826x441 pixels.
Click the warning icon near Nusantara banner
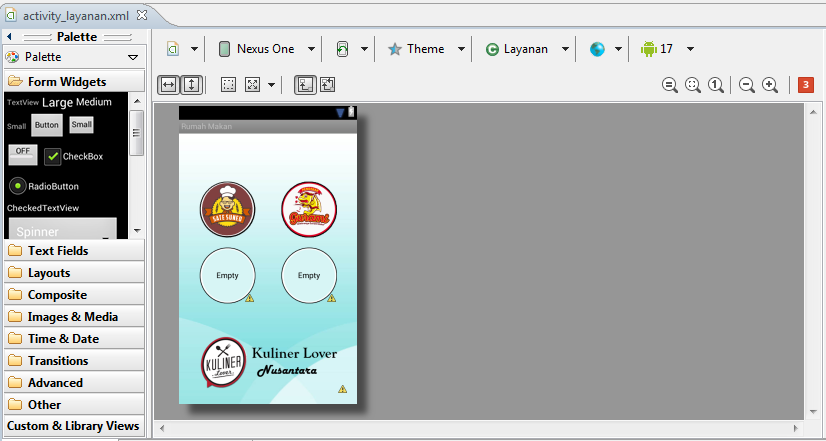342,389
